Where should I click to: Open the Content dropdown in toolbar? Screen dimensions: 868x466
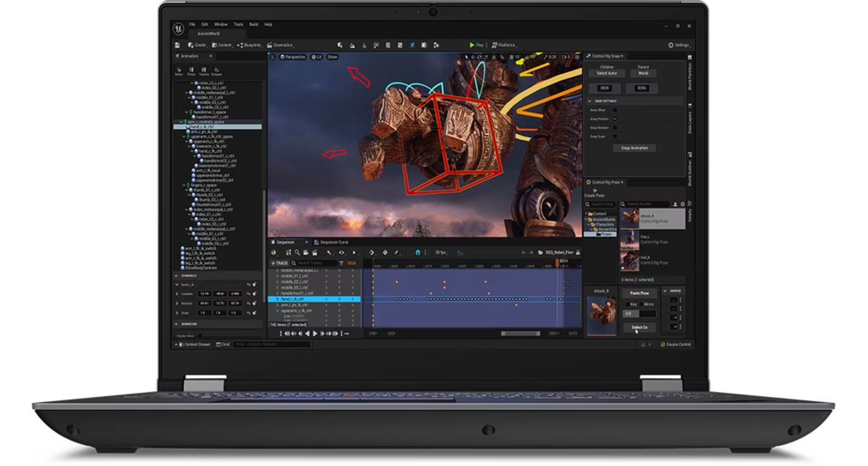coord(222,45)
